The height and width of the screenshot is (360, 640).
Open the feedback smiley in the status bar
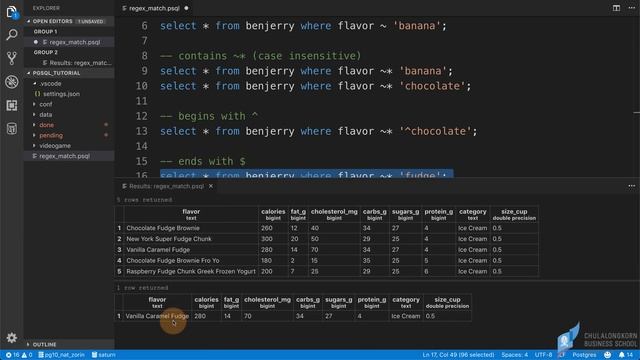click(607, 355)
